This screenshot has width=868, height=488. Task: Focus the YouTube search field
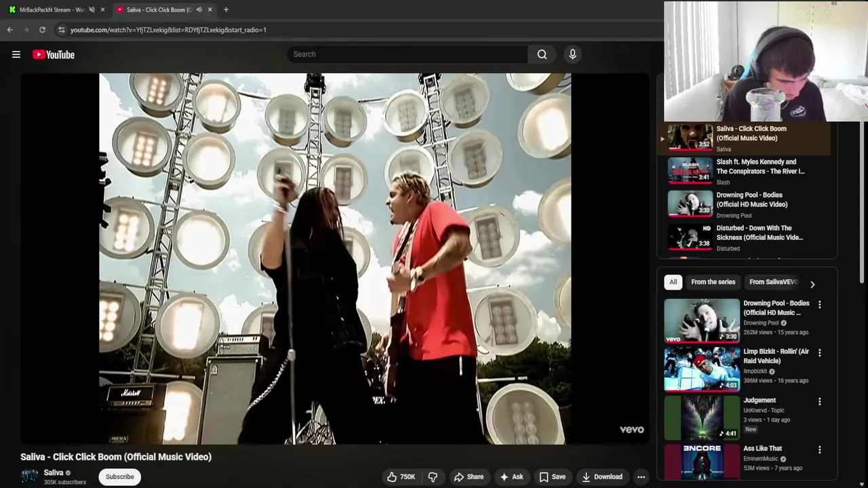click(407, 54)
